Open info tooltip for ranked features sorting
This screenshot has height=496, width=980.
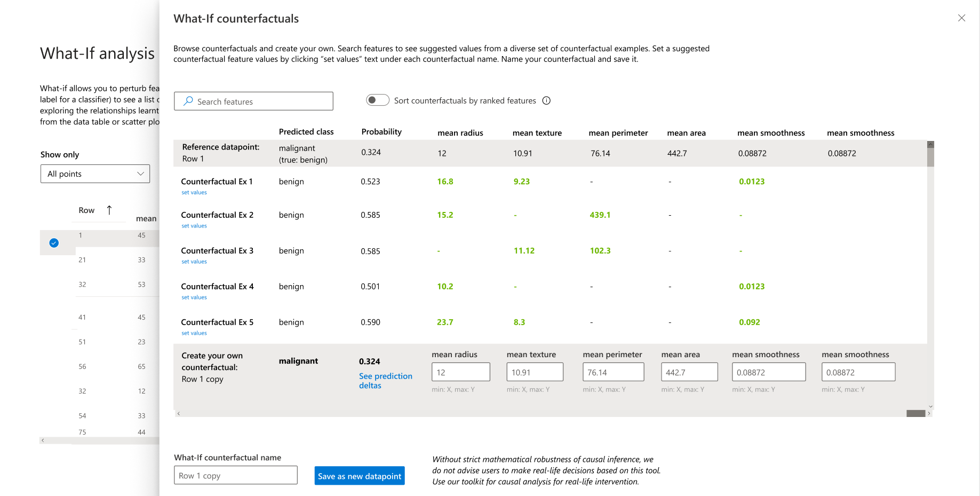546,100
